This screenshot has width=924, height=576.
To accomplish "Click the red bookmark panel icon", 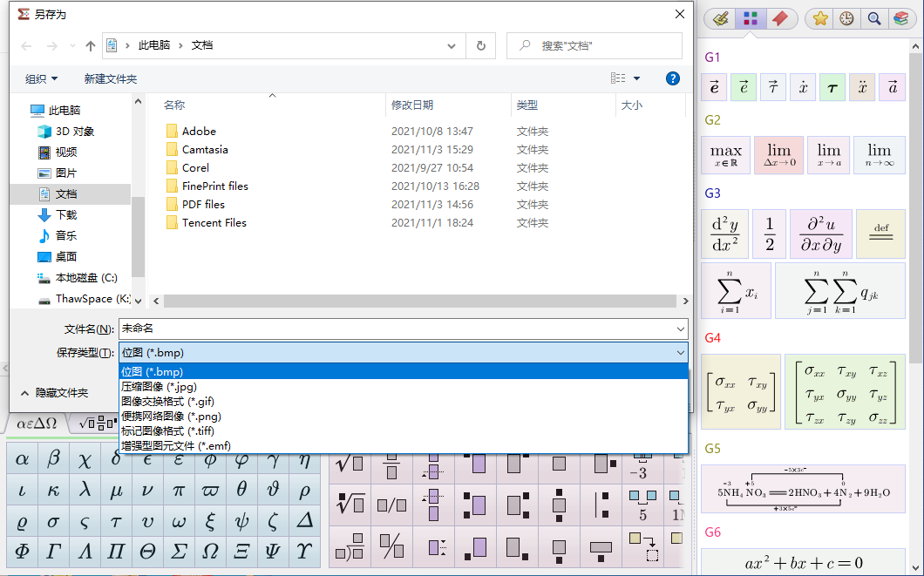I will [x=779, y=18].
